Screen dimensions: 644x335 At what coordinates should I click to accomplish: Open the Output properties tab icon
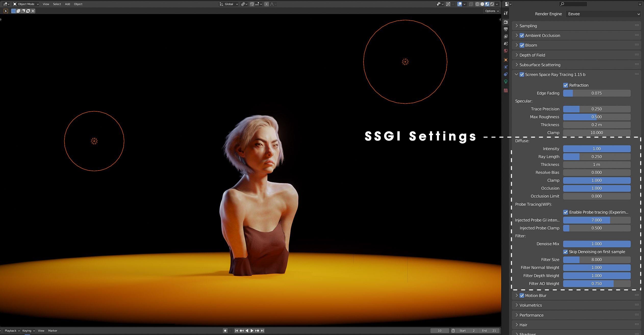coord(506,29)
